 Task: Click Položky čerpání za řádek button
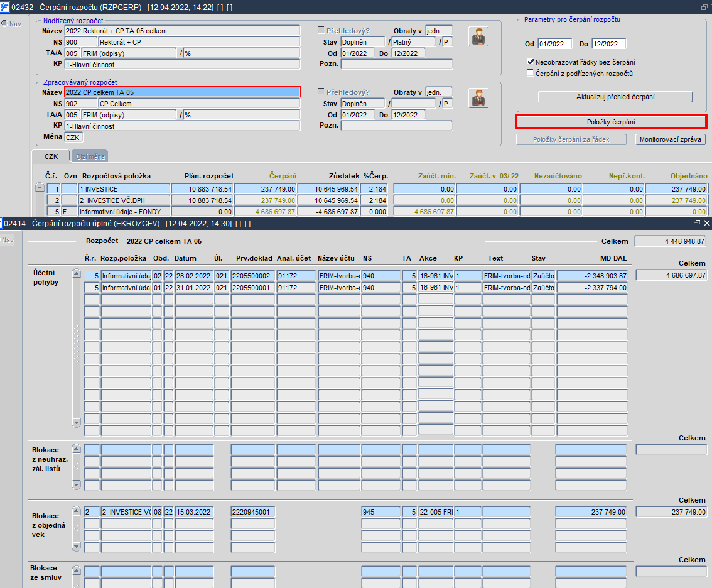click(x=571, y=139)
